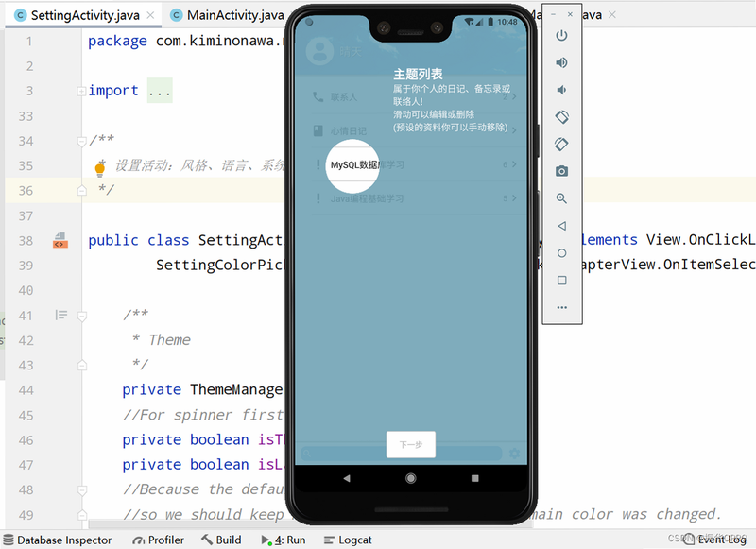Click the lightbulb intention icon on line 35

(100, 169)
